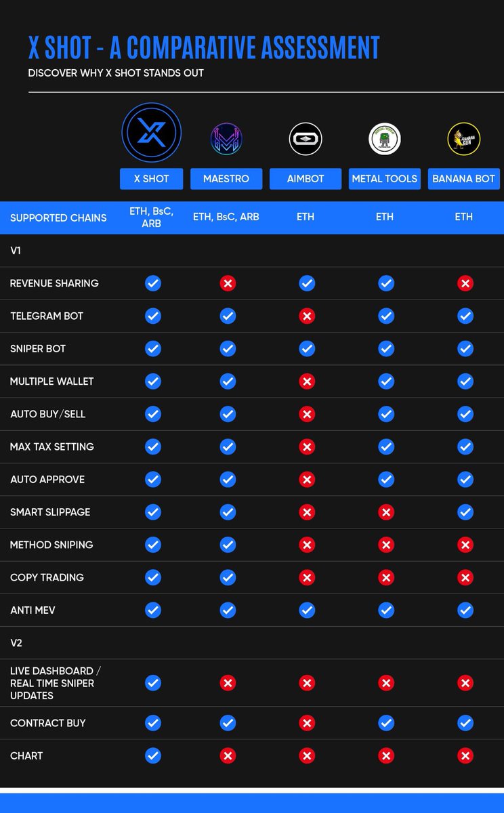This screenshot has height=813, width=504.
Task: Select the METAL TOOLS label button
Action: (x=385, y=179)
